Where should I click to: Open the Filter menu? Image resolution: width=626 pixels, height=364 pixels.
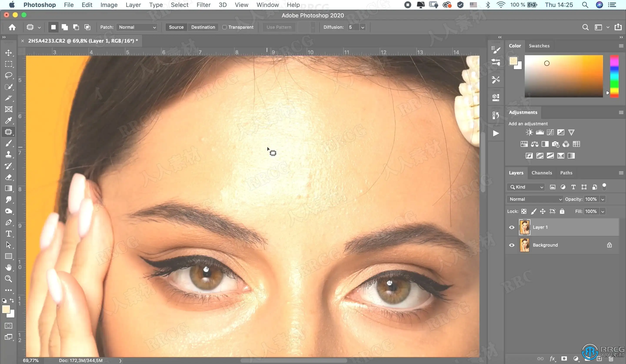point(203,5)
